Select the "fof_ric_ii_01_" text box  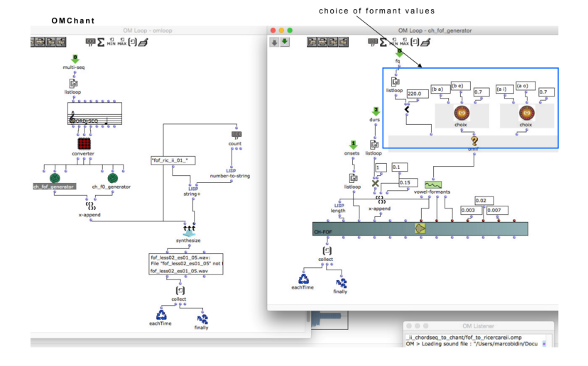click(173, 160)
